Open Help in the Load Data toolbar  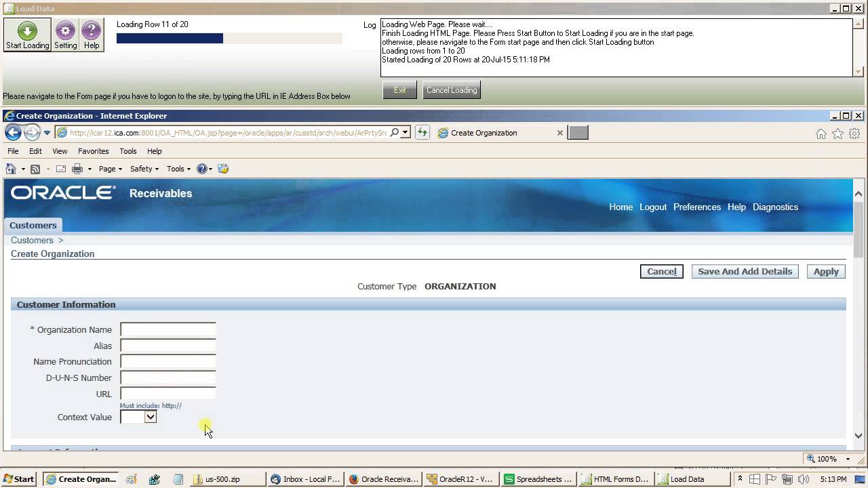tap(91, 35)
